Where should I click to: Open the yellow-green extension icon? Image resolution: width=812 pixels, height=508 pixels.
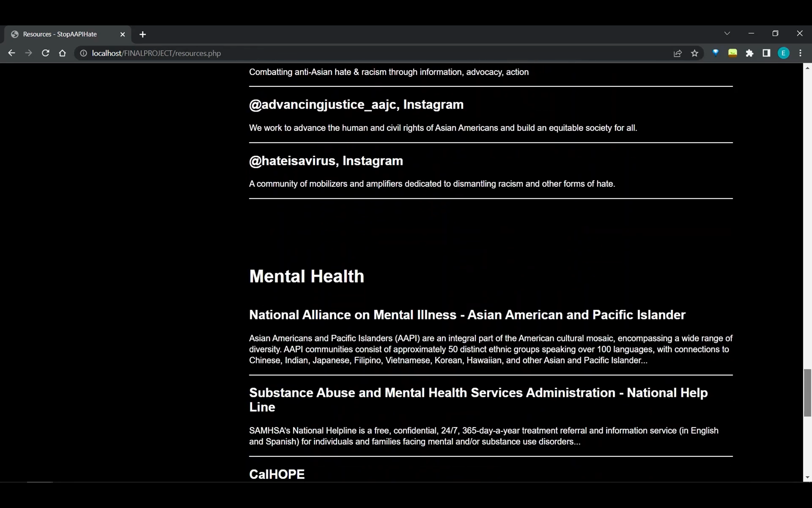click(732, 53)
